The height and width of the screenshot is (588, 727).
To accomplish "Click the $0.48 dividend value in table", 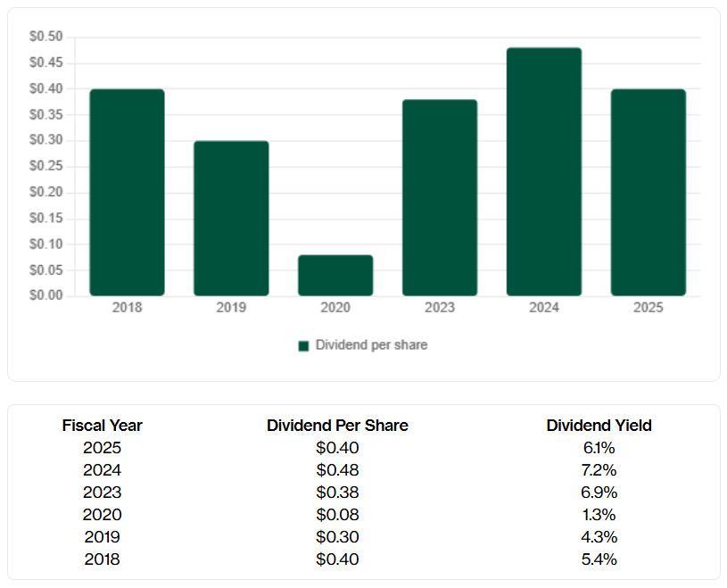I will (337, 470).
